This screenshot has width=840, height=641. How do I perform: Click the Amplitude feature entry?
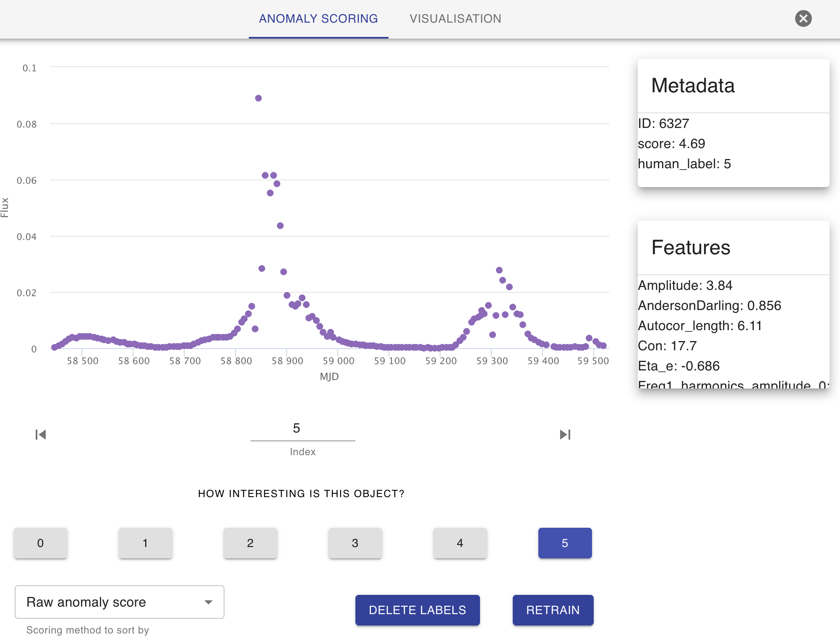point(685,285)
